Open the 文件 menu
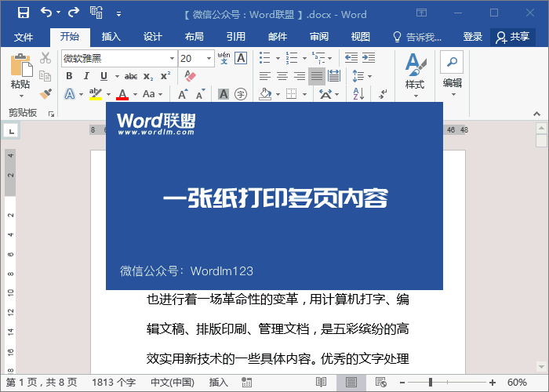 tap(24, 36)
